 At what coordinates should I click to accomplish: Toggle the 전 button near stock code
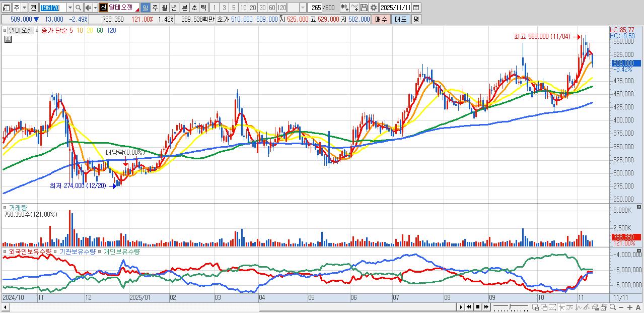tap(33, 8)
